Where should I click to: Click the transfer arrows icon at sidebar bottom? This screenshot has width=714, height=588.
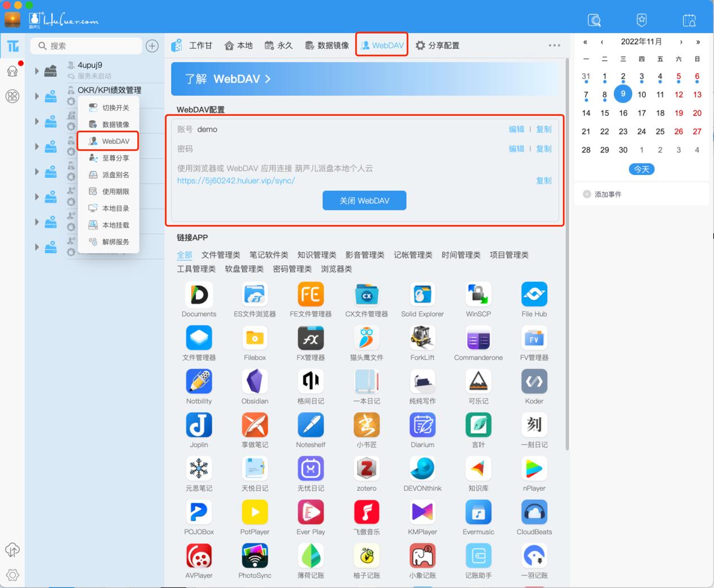pyautogui.click(x=12, y=550)
